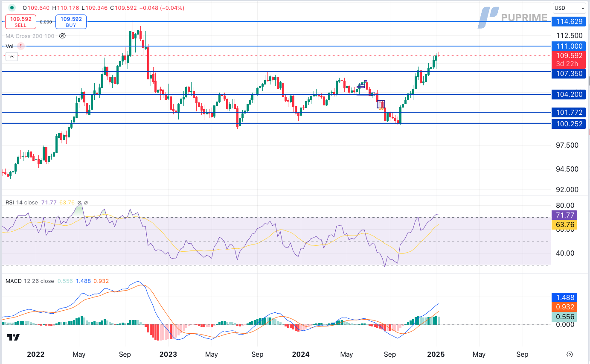Click the RSI legend value 71.77
This screenshot has width=590, height=364.
(48, 203)
